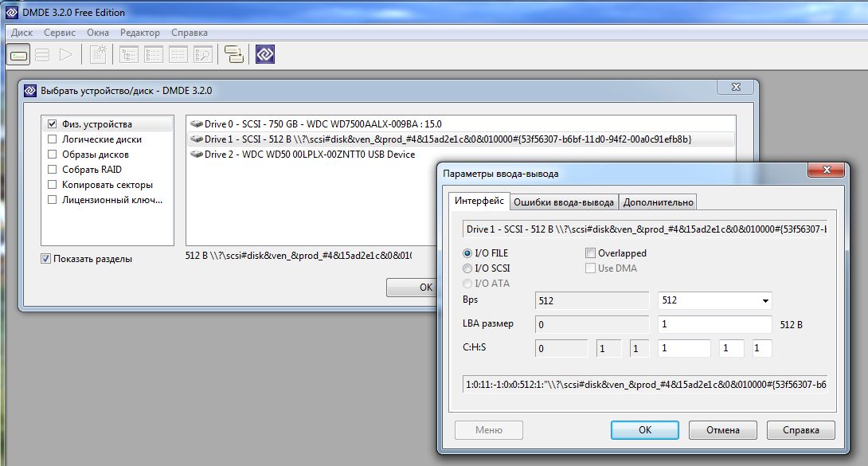This screenshot has height=466, width=868.
Task: Select Drive 2 WDC USB Device
Action: tap(309, 155)
